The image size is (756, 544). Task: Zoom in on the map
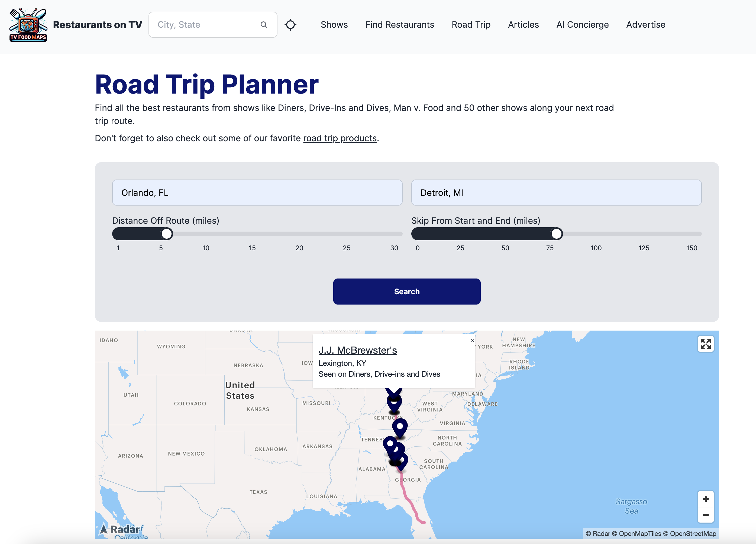point(705,499)
